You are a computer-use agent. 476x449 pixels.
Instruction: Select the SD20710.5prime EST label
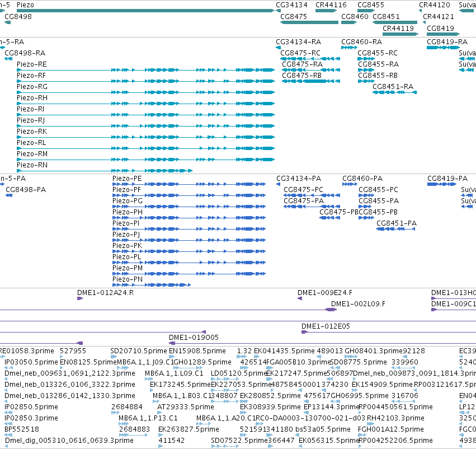click(139, 351)
